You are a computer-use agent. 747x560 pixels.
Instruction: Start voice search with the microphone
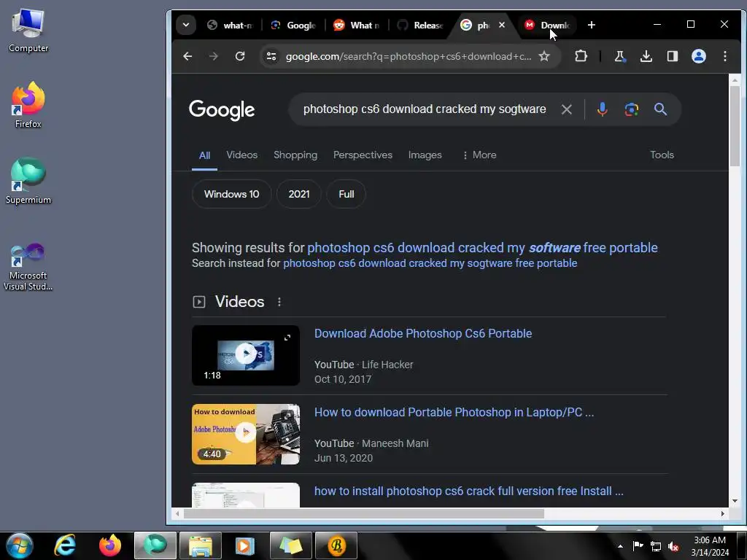(x=602, y=109)
